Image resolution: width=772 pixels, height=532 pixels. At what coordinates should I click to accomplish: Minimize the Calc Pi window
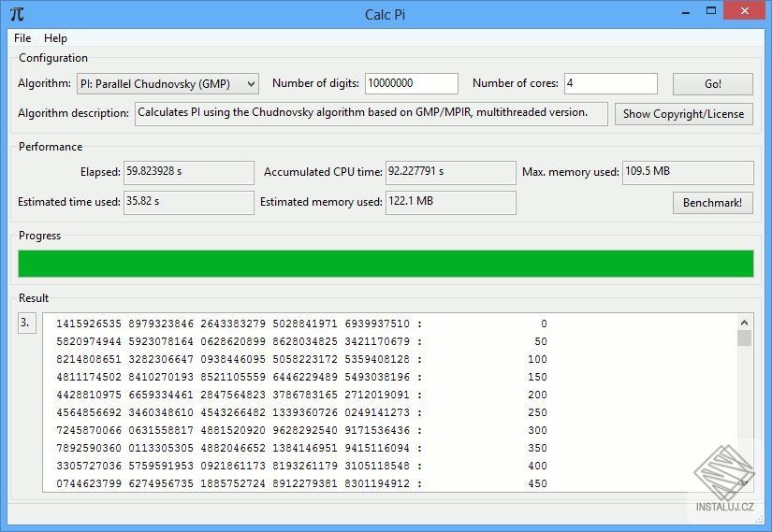point(686,12)
